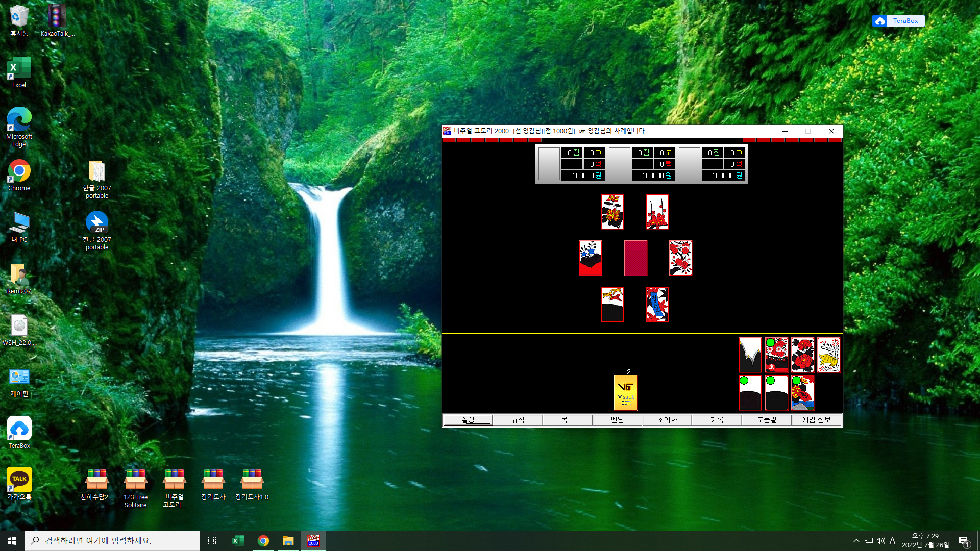Select the maple blue ribbon card
This screenshot has height=551, width=980.
(657, 305)
